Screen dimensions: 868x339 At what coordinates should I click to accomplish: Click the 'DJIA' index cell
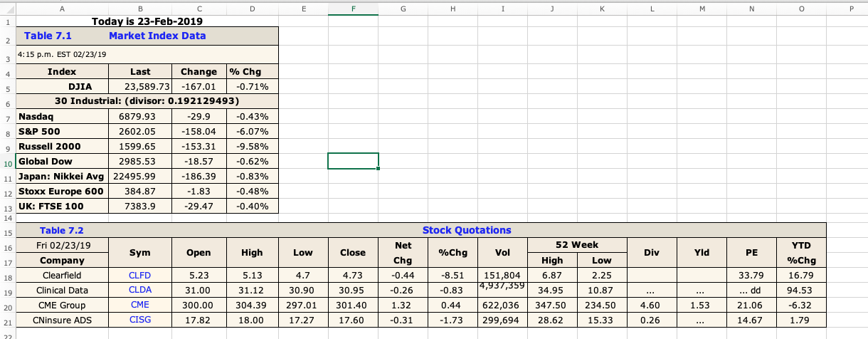click(62, 87)
